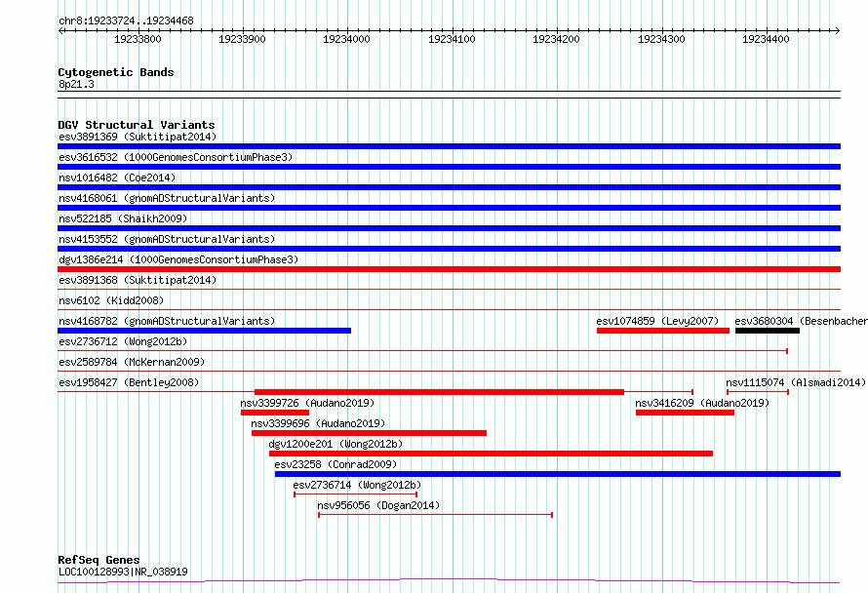Open the nsv1016482 (Coe2014) variant label
Image resolution: width=868 pixels, height=593 pixels.
coord(117,178)
